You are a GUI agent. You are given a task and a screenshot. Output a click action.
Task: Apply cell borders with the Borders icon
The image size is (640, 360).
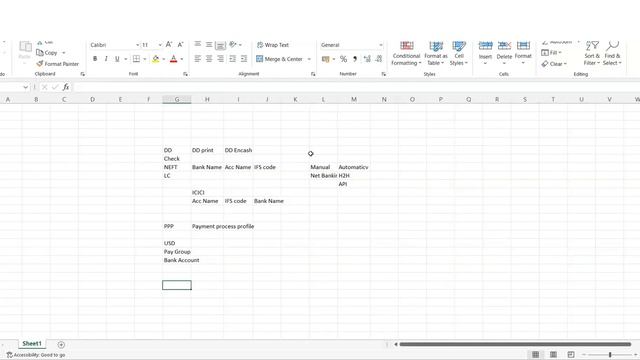[136, 59]
